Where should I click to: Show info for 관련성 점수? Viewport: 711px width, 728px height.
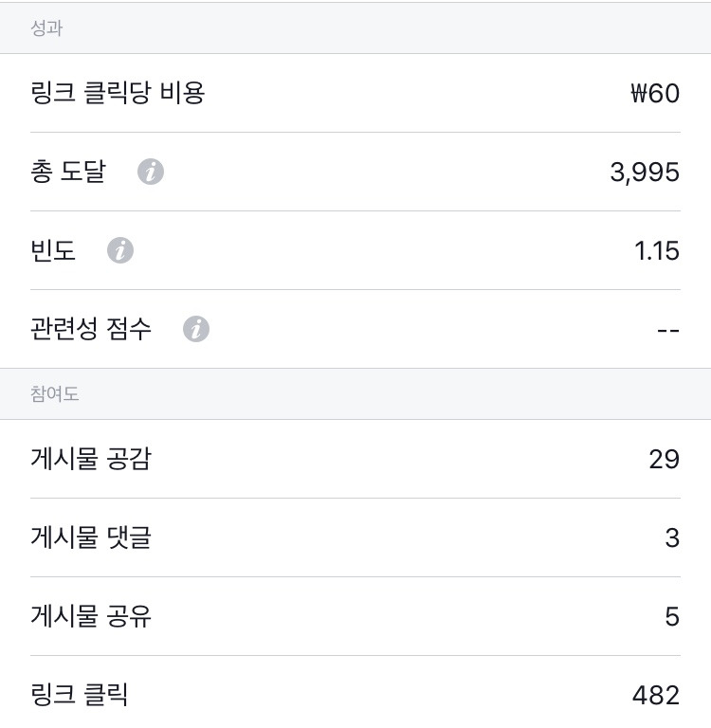tap(196, 329)
